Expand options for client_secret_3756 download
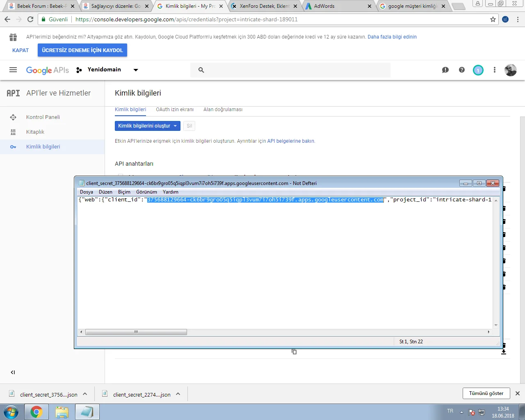 tap(85, 394)
